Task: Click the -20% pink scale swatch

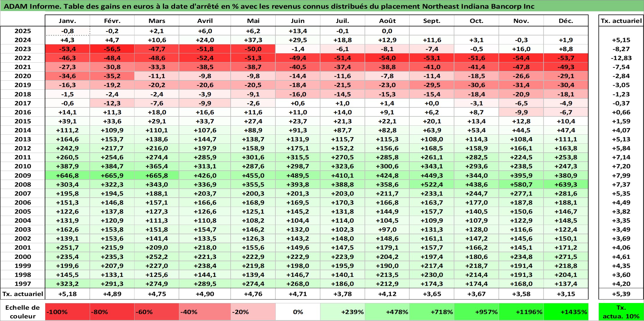Action: click(x=253, y=312)
